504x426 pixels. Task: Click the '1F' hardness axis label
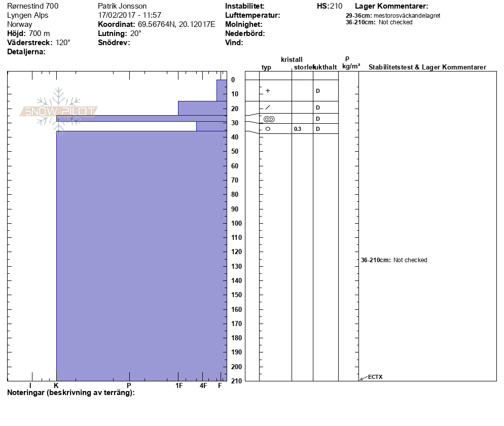pos(179,386)
